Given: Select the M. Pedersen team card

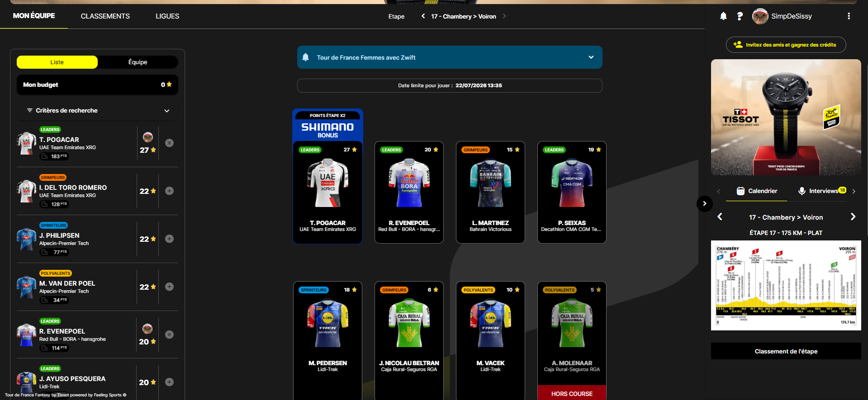Looking at the screenshot, I should (x=327, y=341).
